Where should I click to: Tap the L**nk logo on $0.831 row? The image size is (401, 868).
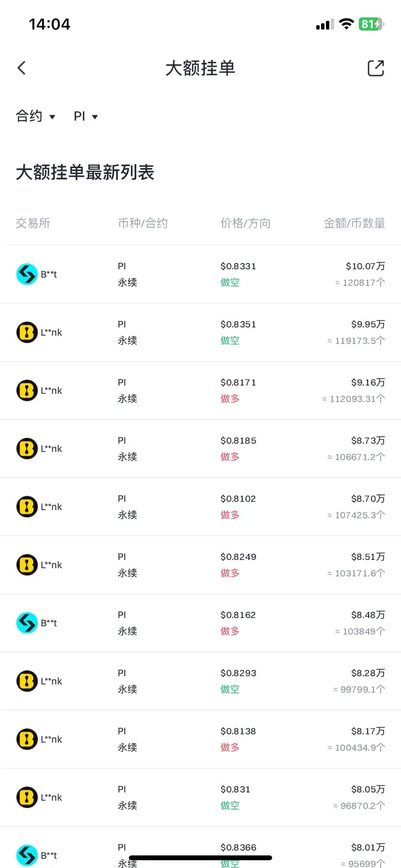[27, 797]
